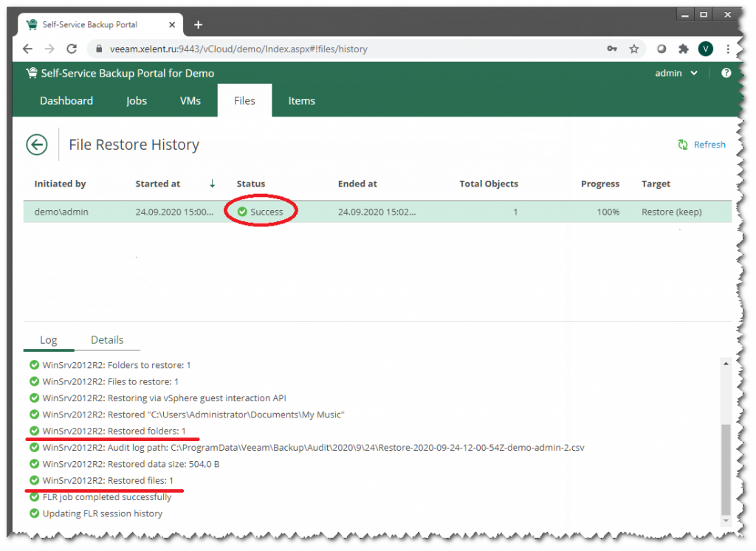The height and width of the screenshot is (551, 756).
Task: Click the padlock icon in address bar
Action: pyautogui.click(x=99, y=49)
